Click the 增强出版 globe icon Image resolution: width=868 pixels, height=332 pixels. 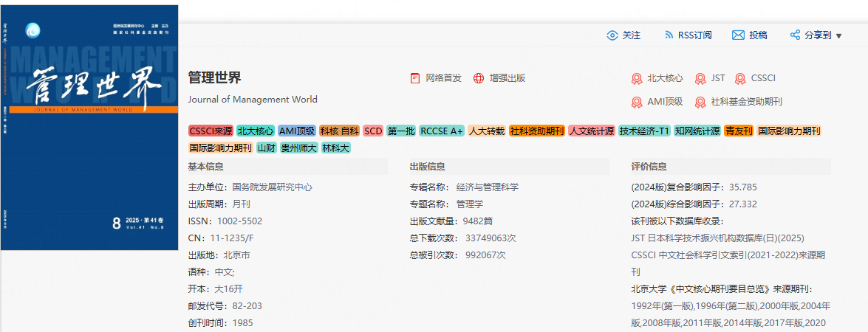(479, 78)
